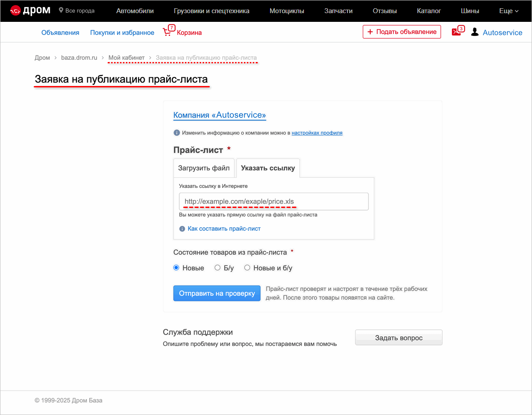Click the price-list URL input field
The height and width of the screenshot is (415, 532).
pos(274,201)
